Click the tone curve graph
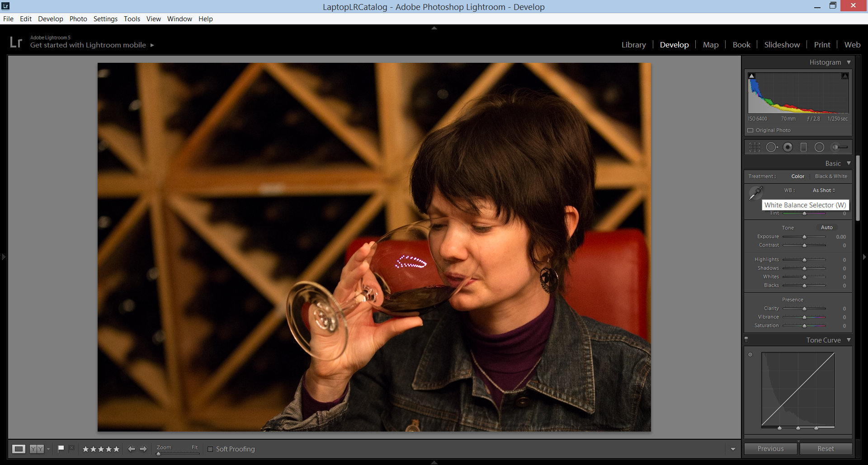 [798, 389]
